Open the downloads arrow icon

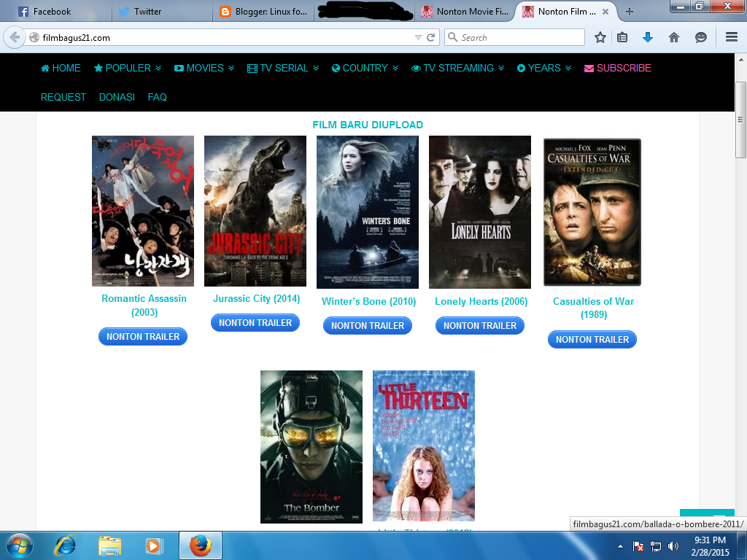pyautogui.click(x=648, y=37)
